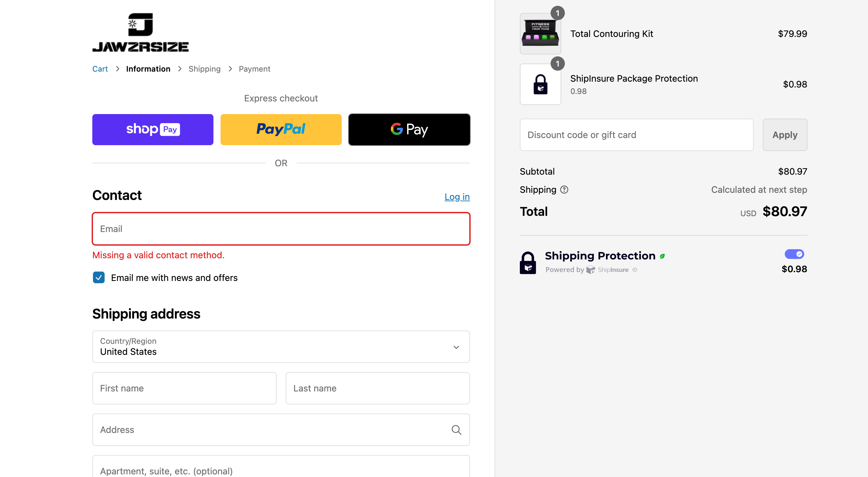Click the Apply discount code button

tap(785, 134)
